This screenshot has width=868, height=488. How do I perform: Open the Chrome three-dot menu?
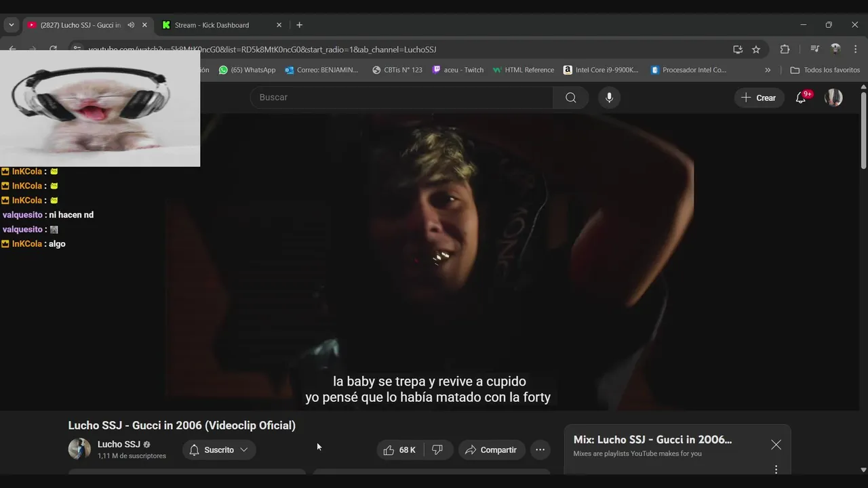click(x=856, y=49)
